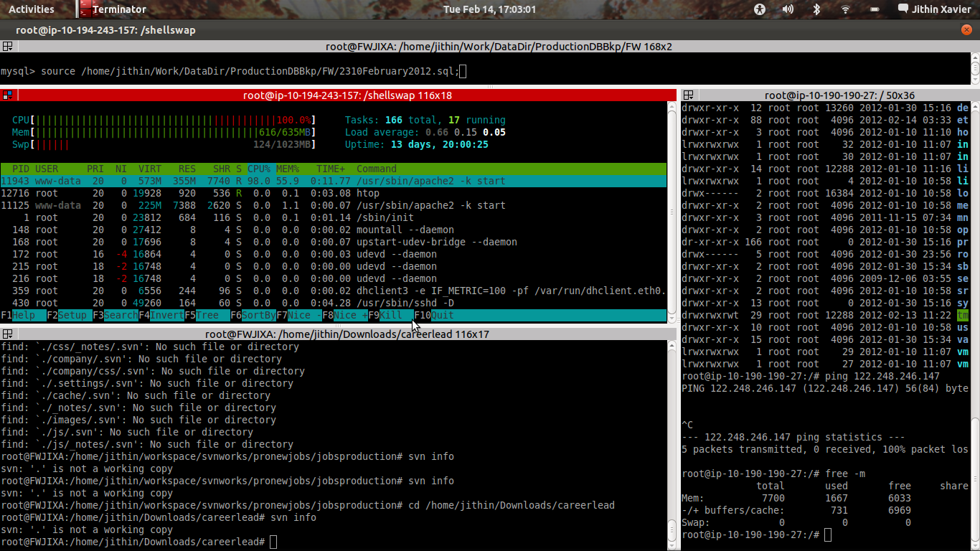Screen dimensions: 980x551
Task: Select the ProductionDBBkp/FW 168x2 title bar
Action: (x=499, y=47)
